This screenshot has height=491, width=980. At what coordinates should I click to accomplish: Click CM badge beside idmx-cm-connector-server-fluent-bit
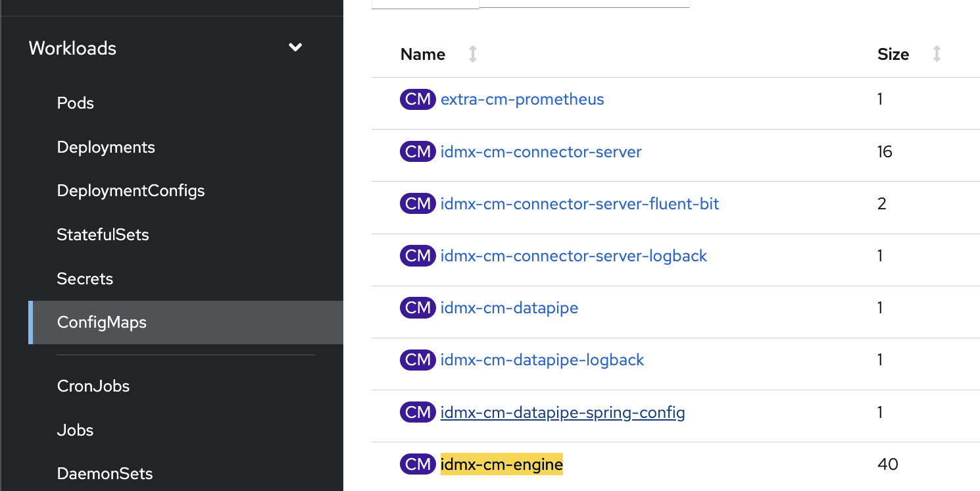[418, 203]
